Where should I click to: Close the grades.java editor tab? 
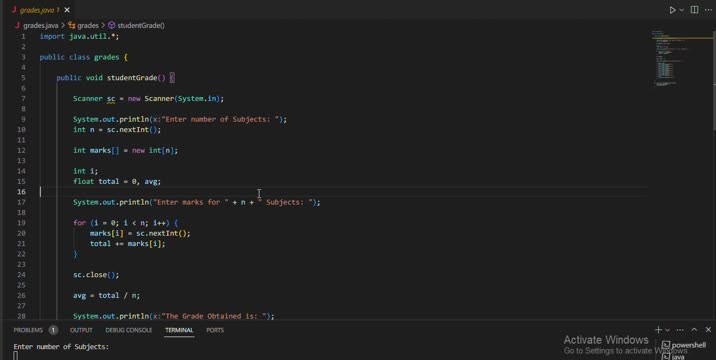click(x=67, y=10)
